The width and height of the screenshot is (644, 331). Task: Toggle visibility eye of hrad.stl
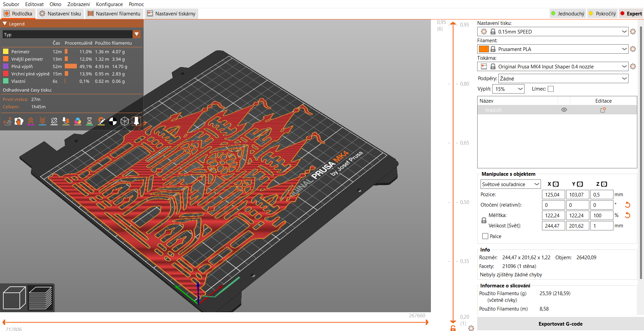coord(564,110)
